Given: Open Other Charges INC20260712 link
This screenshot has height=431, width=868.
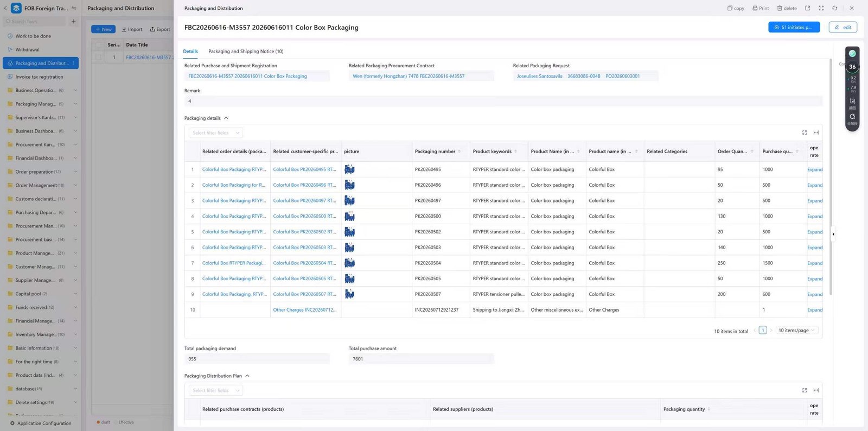Looking at the screenshot, I should (x=305, y=310).
